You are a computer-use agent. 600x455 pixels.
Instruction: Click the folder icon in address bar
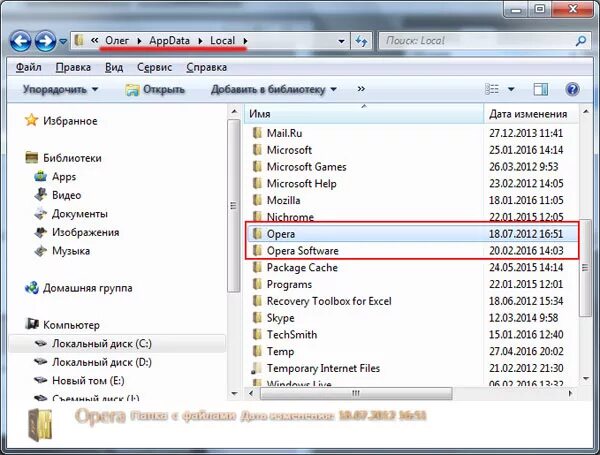coord(79,40)
